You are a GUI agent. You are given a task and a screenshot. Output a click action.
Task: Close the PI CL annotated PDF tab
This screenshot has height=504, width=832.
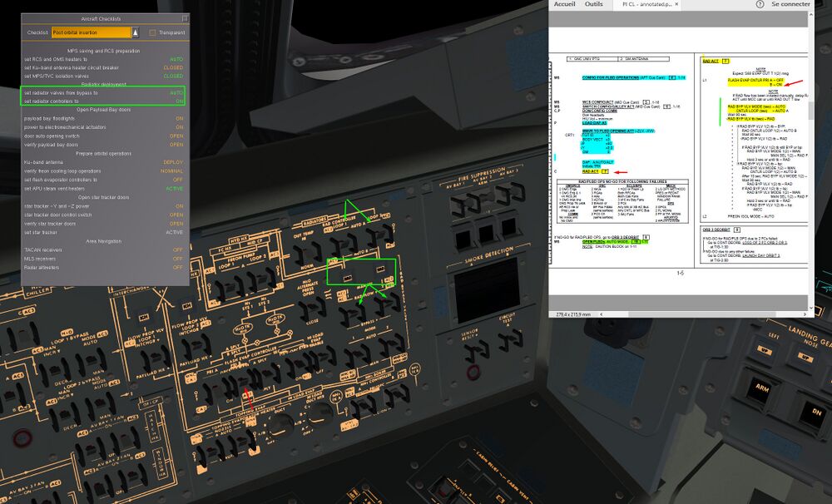click(x=676, y=4)
